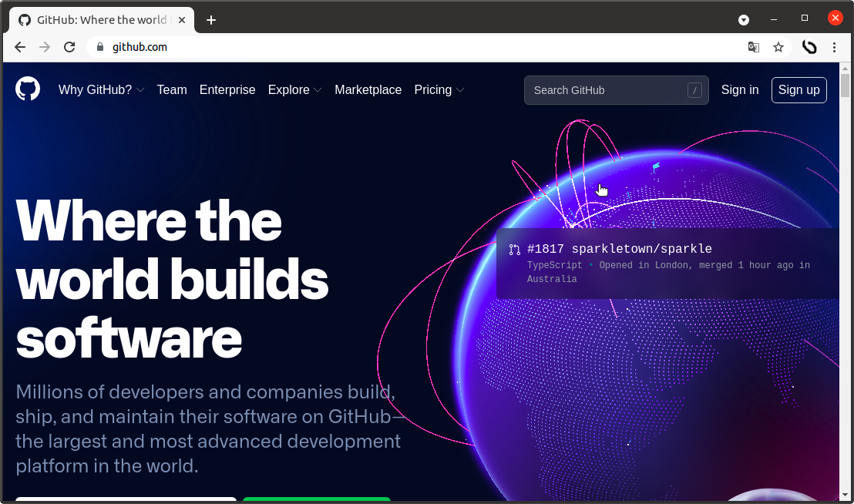Screen dimensions: 854x504
Task: Click the GitHub Octocat logo
Action: click(28, 89)
